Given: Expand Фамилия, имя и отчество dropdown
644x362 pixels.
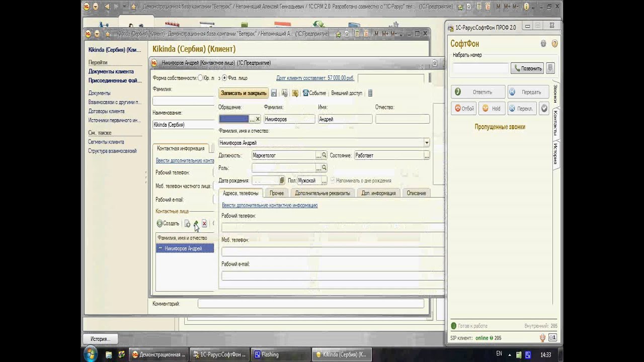Looking at the screenshot, I should coord(427,143).
